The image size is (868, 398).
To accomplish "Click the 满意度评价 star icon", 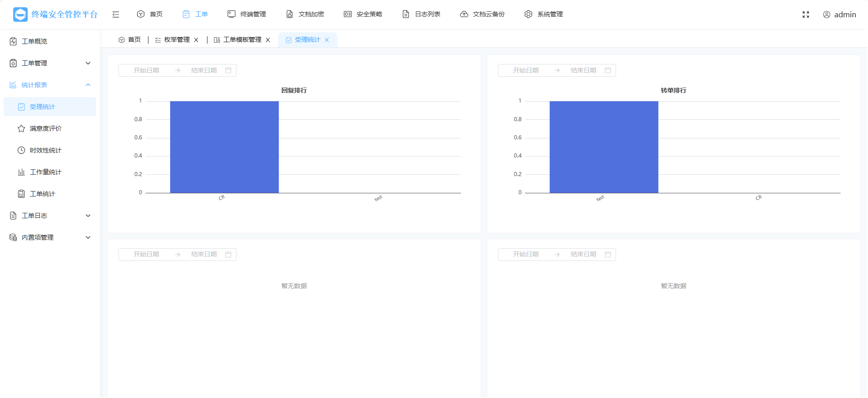I will (x=21, y=128).
